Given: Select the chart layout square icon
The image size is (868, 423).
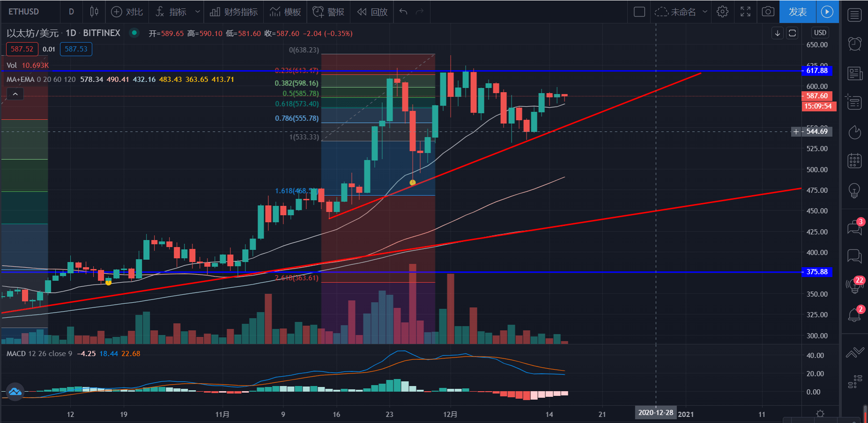Looking at the screenshot, I should [x=639, y=12].
